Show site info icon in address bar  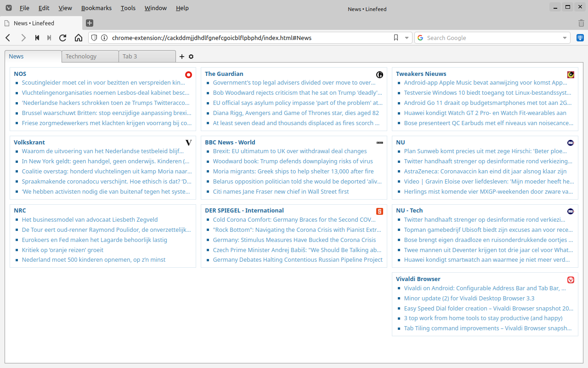pos(104,38)
